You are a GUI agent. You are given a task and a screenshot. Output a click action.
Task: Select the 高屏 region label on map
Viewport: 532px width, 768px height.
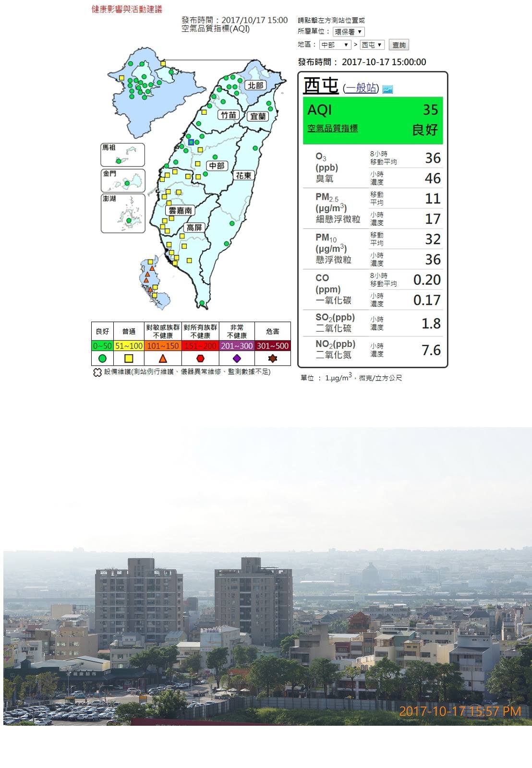click(194, 228)
